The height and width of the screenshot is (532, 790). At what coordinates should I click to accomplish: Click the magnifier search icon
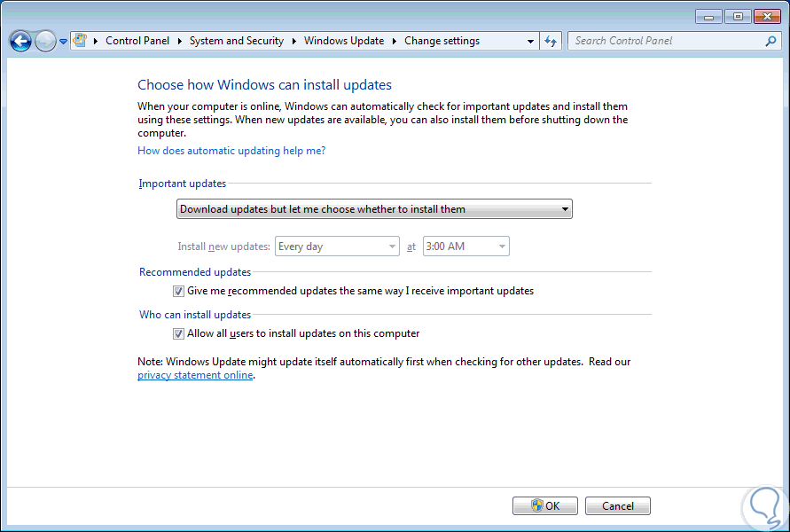[x=770, y=41]
